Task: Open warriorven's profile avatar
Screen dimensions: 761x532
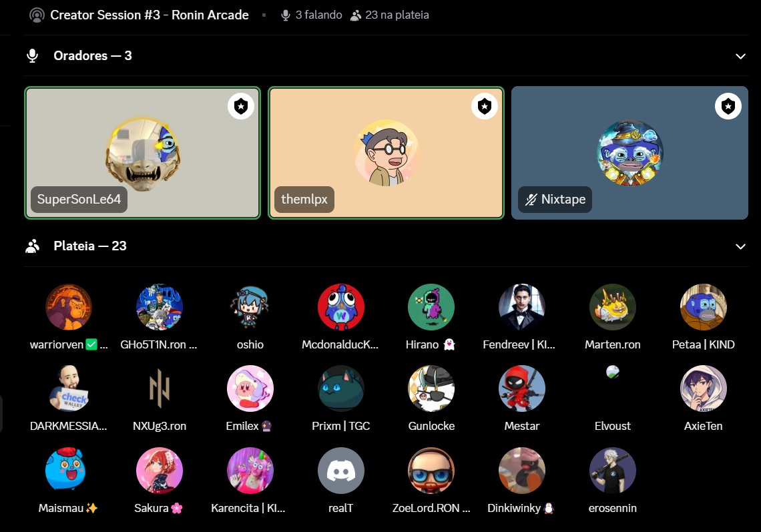Action: click(x=68, y=307)
